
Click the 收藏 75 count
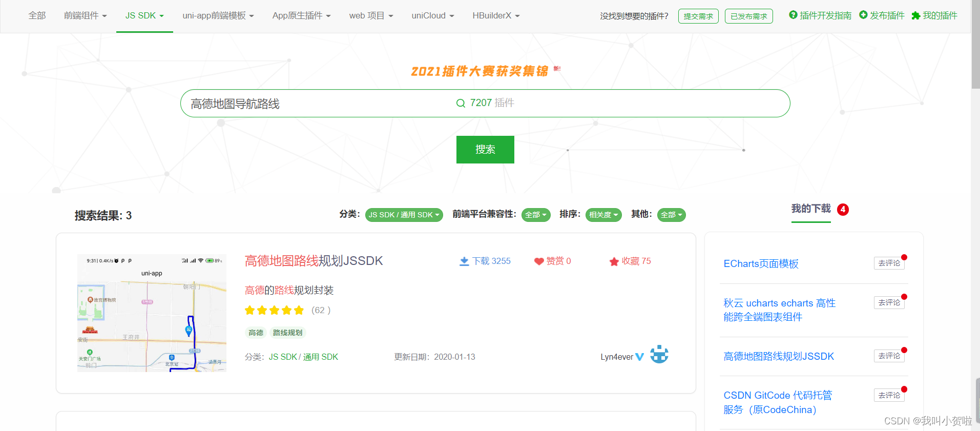tap(636, 261)
